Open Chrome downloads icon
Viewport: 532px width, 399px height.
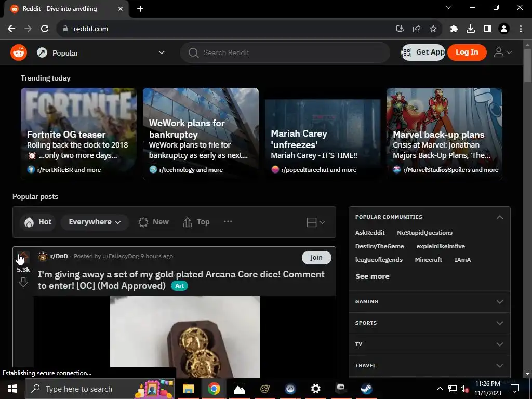click(x=471, y=29)
